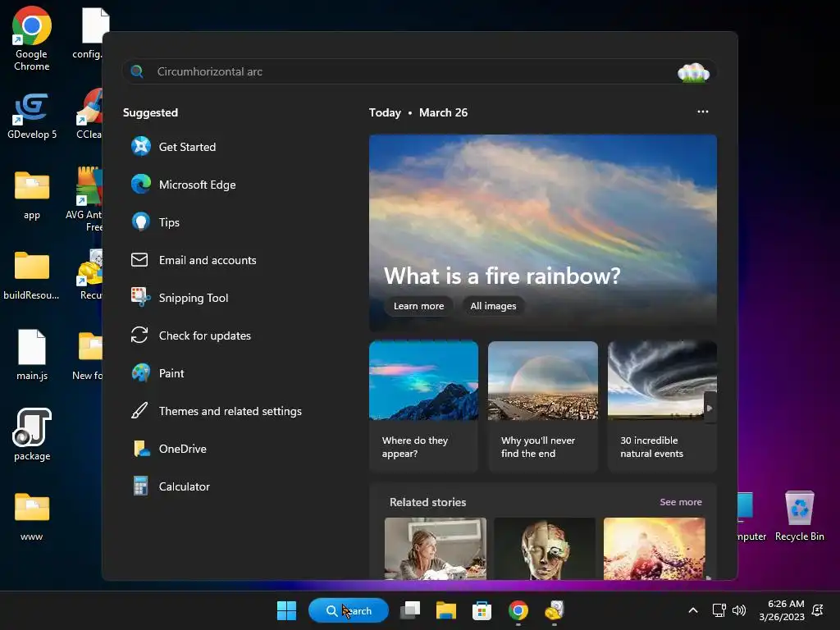The image size is (840, 630).
Task: Select the Recuva desktop shortcut
Action: click(x=90, y=274)
